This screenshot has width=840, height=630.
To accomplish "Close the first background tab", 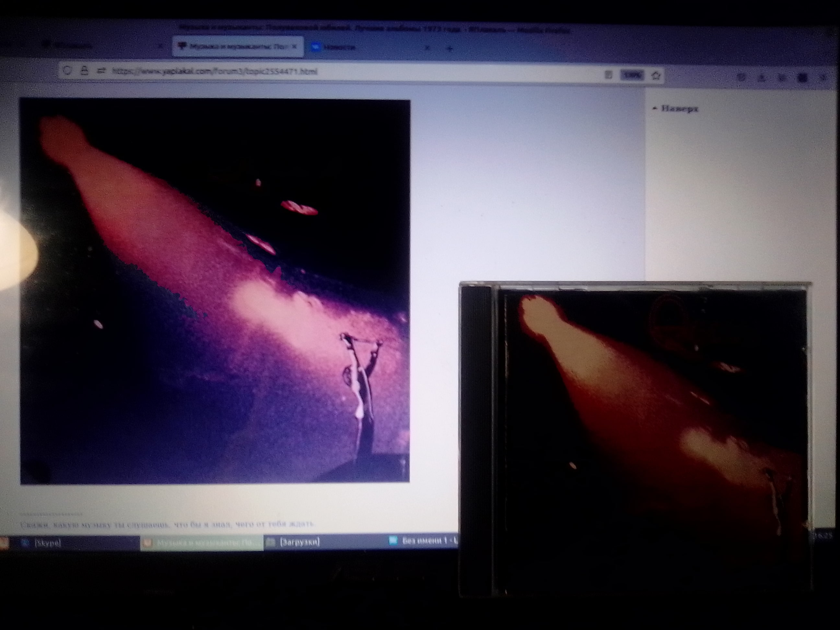I will pyautogui.click(x=161, y=46).
